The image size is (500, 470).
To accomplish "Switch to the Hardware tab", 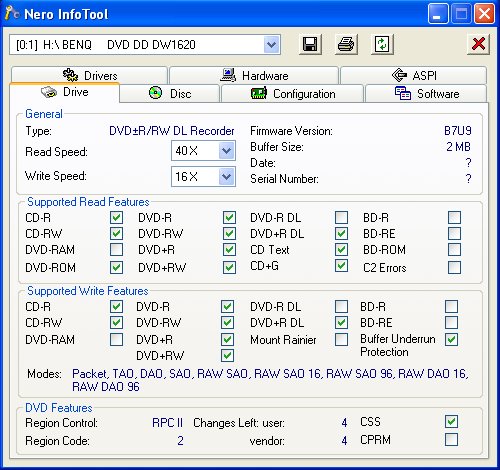I will click(x=254, y=75).
